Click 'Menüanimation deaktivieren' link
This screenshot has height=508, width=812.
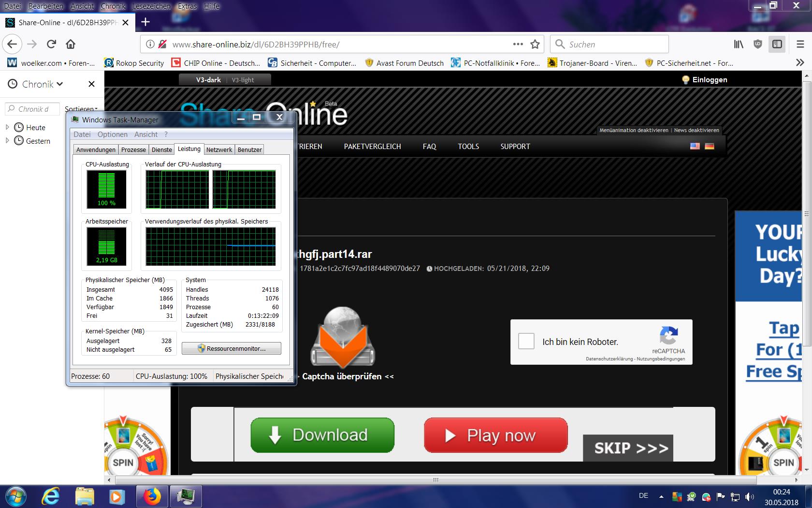tap(634, 130)
